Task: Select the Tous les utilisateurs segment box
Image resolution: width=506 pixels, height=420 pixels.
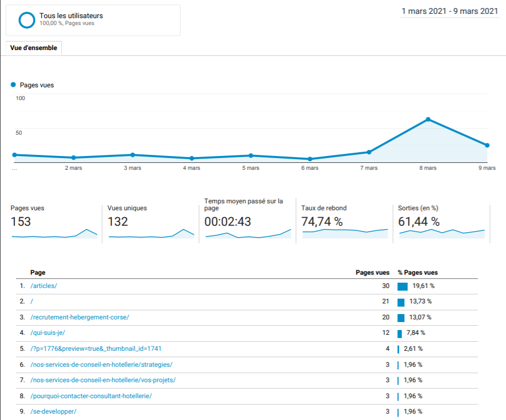Action: (93, 20)
